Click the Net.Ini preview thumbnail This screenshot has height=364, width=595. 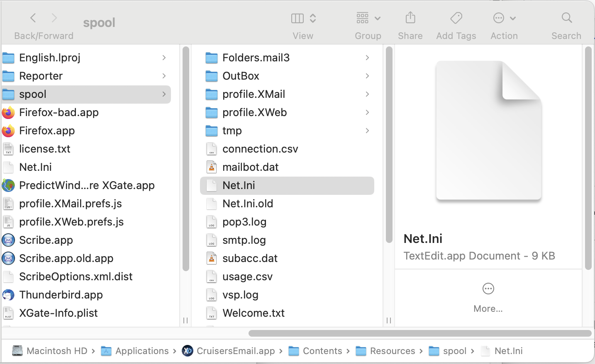[489, 131]
